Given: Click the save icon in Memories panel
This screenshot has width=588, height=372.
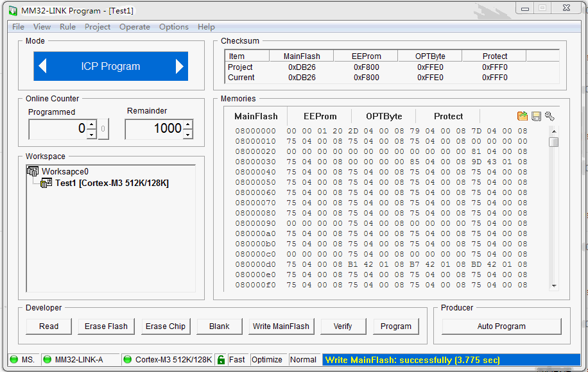Looking at the screenshot, I should (x=536, y=117).
